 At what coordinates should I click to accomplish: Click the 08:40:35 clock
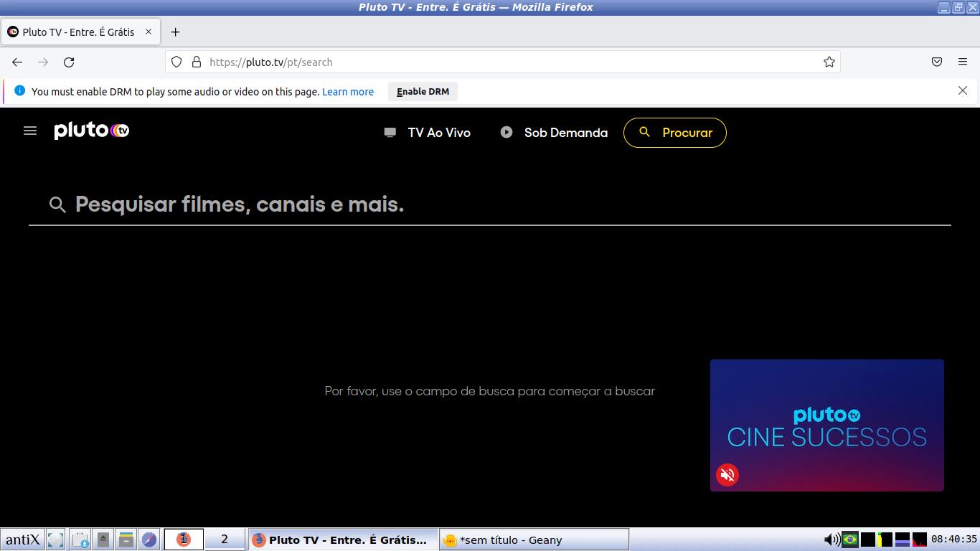(x=954, y=540)
